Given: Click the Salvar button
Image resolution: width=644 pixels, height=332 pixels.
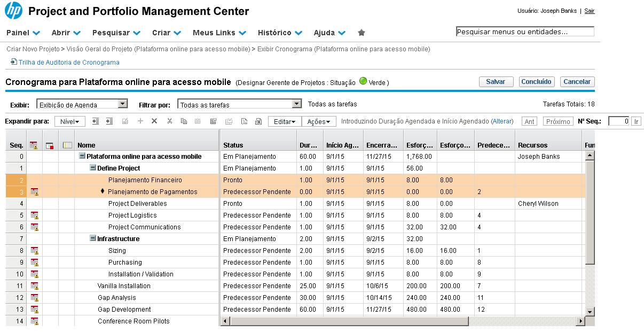Looking at the screenshot, I should pyautogui.click(x=496, y=82).
